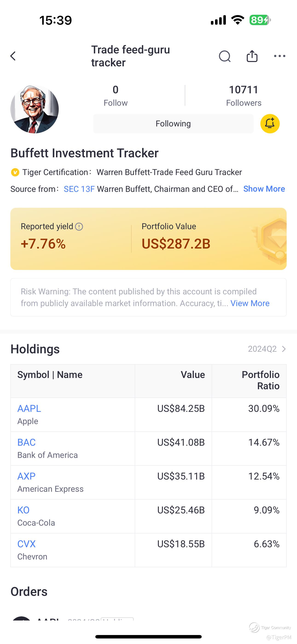This screenshot has width=297, height=644.
Task: Tap the Tiger Certification badge icon
Action: pos(15,172)
